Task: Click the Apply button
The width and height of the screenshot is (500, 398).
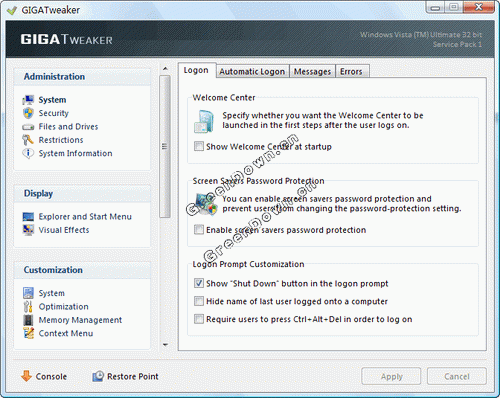Action: point(391,376)
